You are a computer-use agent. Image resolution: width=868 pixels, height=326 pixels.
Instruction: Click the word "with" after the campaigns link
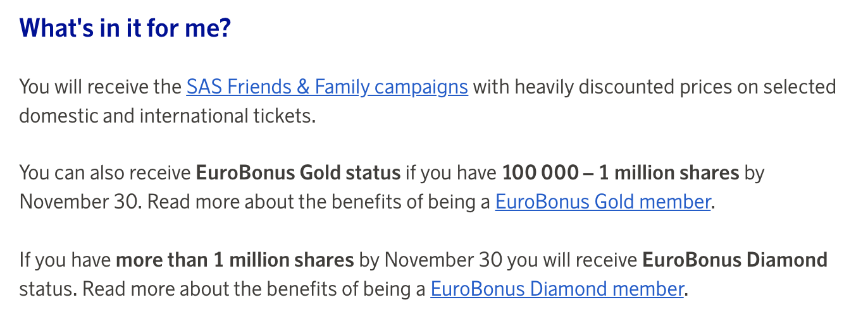click(x=491, y=87)
